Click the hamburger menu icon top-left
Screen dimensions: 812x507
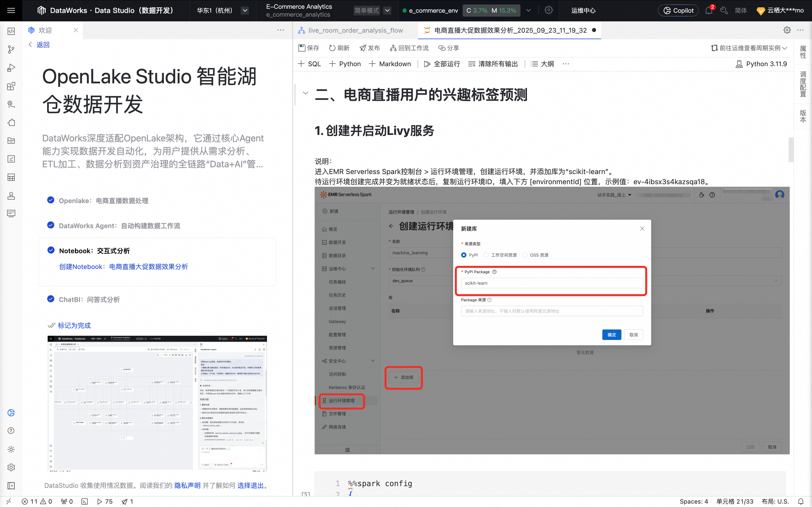click(11, 10)
